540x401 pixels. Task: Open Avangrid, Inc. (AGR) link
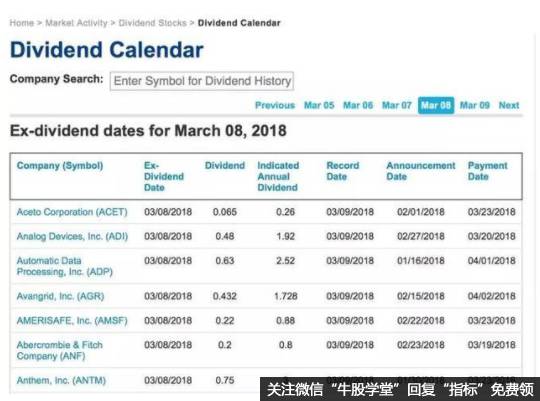[x=60, y=296]
